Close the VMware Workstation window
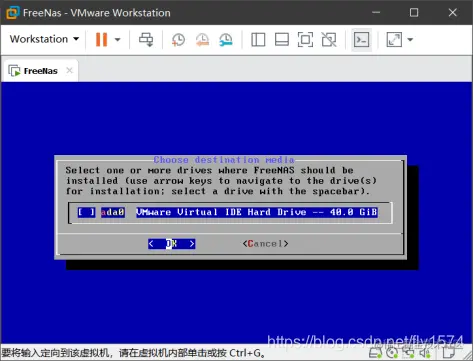This screenshot has height=361, width=474. point(452,13)
